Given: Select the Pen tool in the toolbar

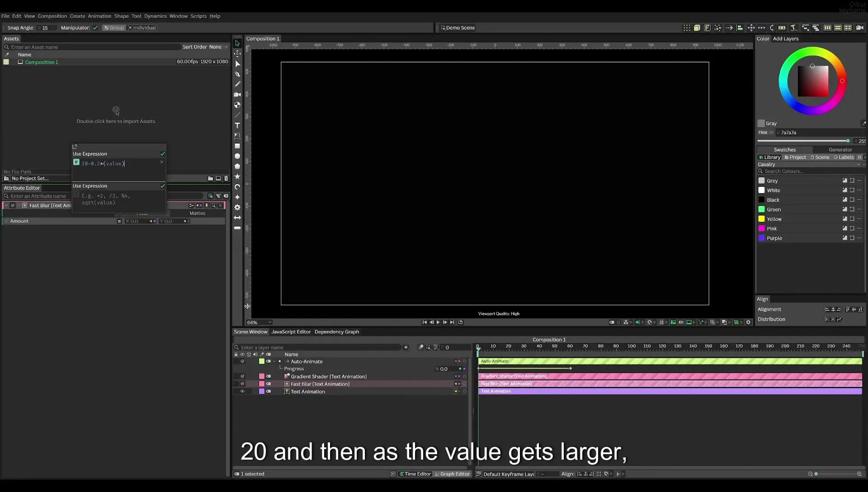Looking at the screenshot, I should pos(237,74).
